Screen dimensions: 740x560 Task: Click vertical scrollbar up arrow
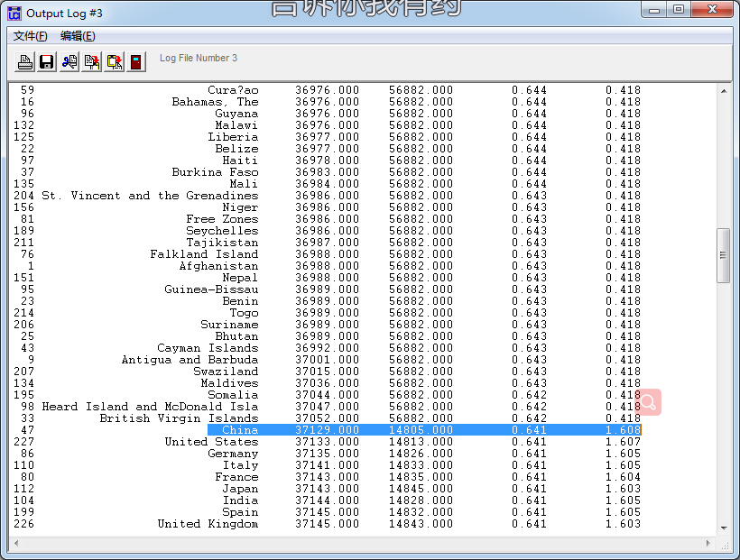pyautogui.click(x=723, y=90)
